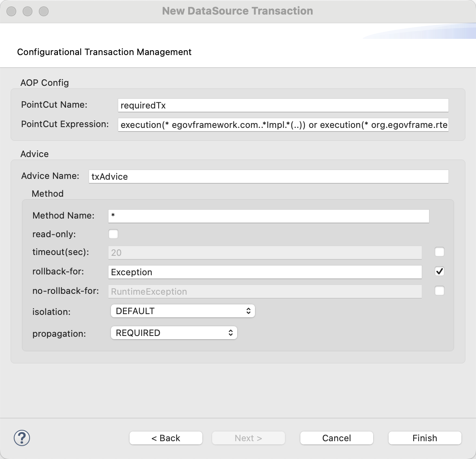Open the isolation DEFAULT dropdown
This screenshot has height=459, width=476.
183,311
